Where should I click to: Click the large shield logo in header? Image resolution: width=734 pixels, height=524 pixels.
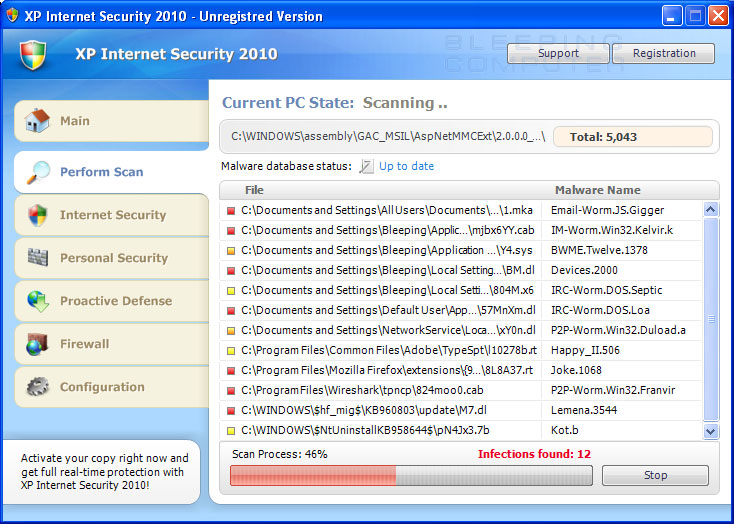click(33, 55)
